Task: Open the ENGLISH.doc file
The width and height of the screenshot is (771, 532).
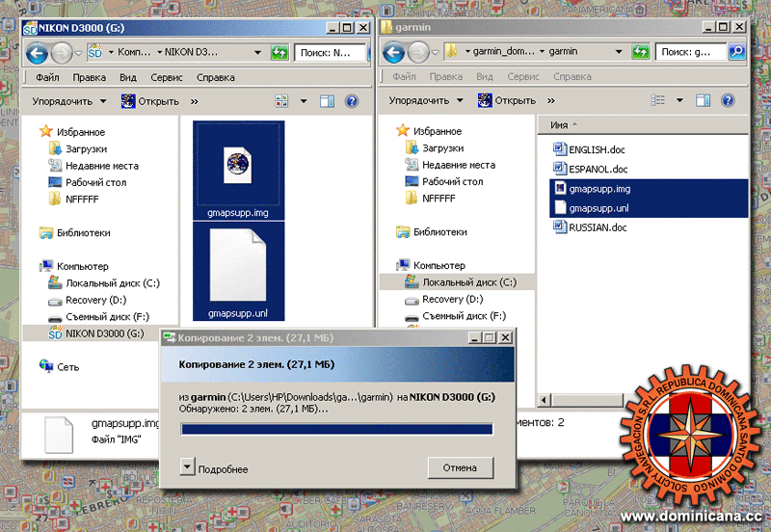Action: [x=598, y=149]
